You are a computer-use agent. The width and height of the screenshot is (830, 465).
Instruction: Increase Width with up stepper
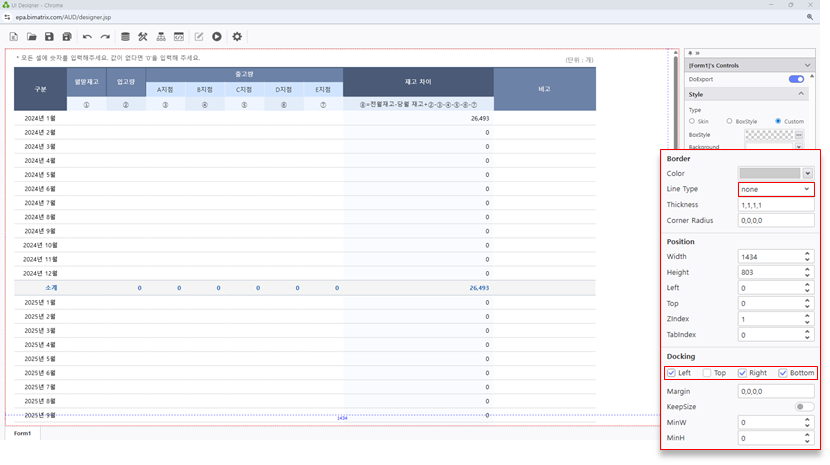point(807,254)
